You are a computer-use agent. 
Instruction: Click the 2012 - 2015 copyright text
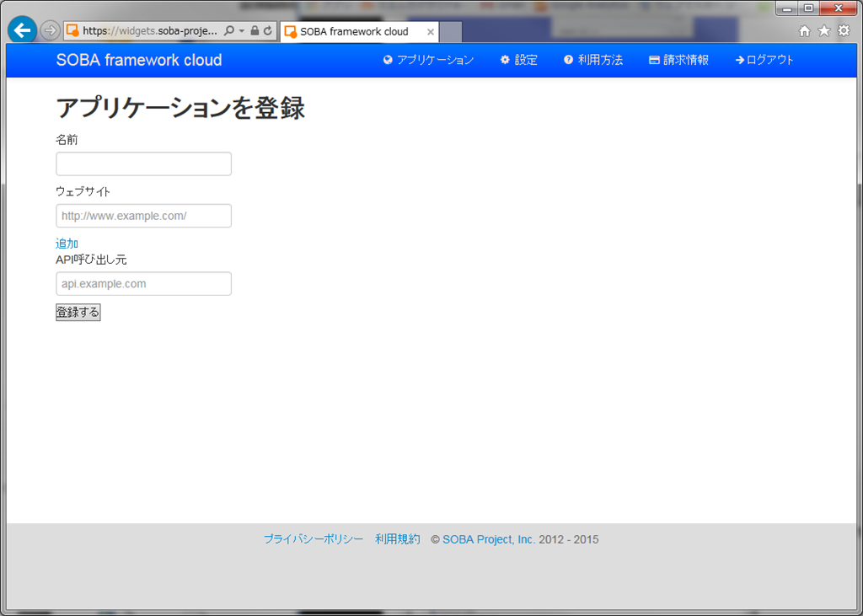point(569,539)
